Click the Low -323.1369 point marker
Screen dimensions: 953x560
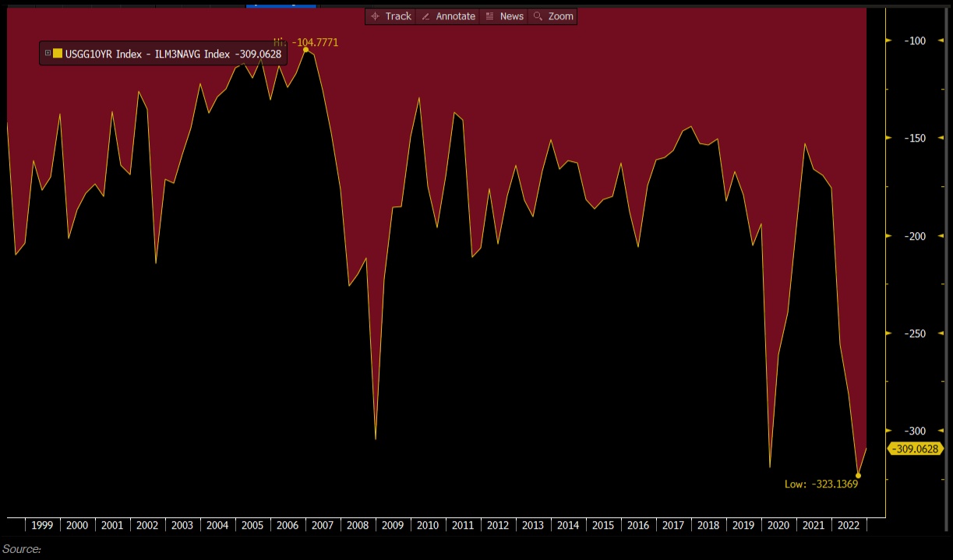tap(858, 475)
